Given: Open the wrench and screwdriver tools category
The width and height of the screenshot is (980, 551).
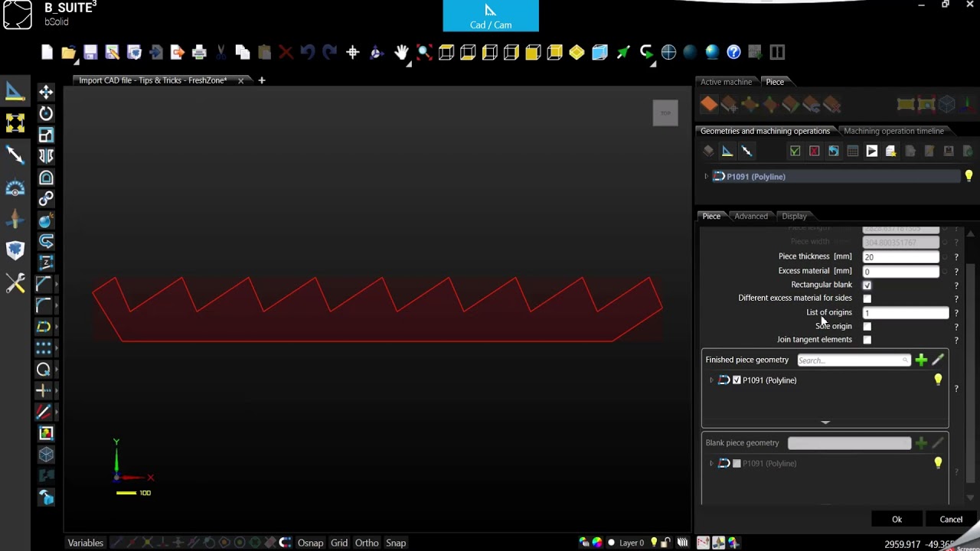Looking at the screenshot, I should pyautogui.click(x=15, y=284).
